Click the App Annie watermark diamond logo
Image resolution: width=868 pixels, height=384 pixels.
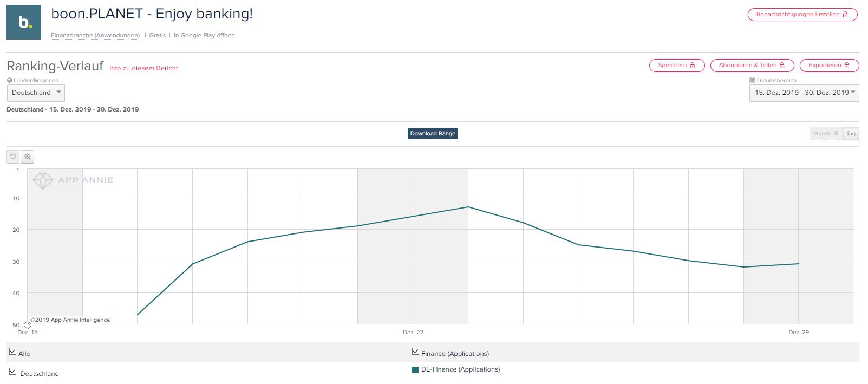tap(43, 180)
